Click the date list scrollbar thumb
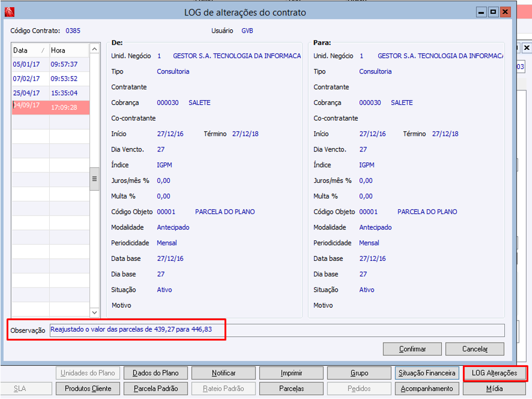Screen dimensions: 532x399 tap(95, 179)
